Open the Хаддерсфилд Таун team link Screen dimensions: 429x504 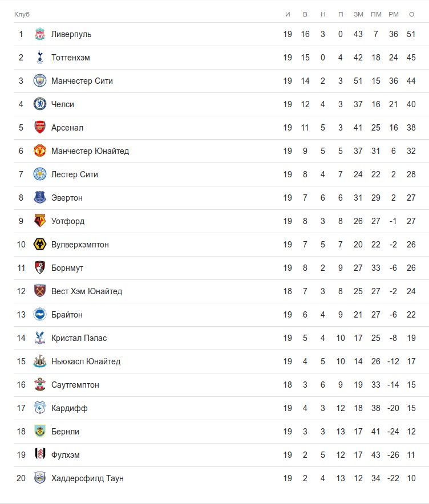click(x=87, y=478)
